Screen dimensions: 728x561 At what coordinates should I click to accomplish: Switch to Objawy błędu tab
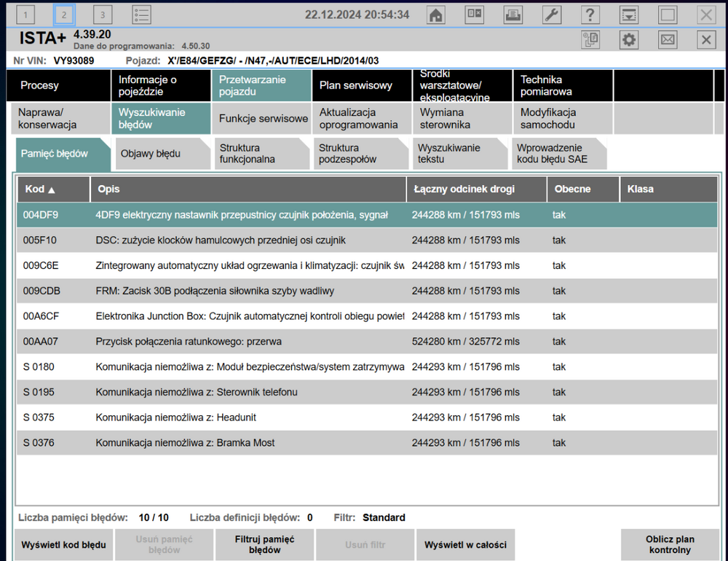click(x=162, y=154)
